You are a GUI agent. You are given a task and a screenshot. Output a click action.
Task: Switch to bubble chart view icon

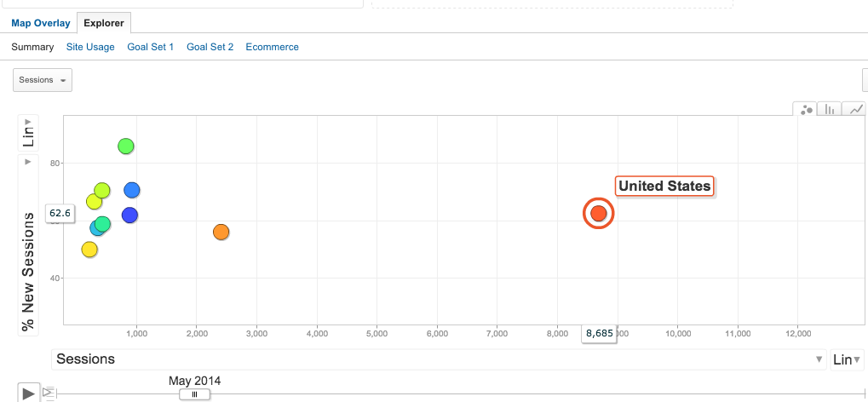pos(806,109)
